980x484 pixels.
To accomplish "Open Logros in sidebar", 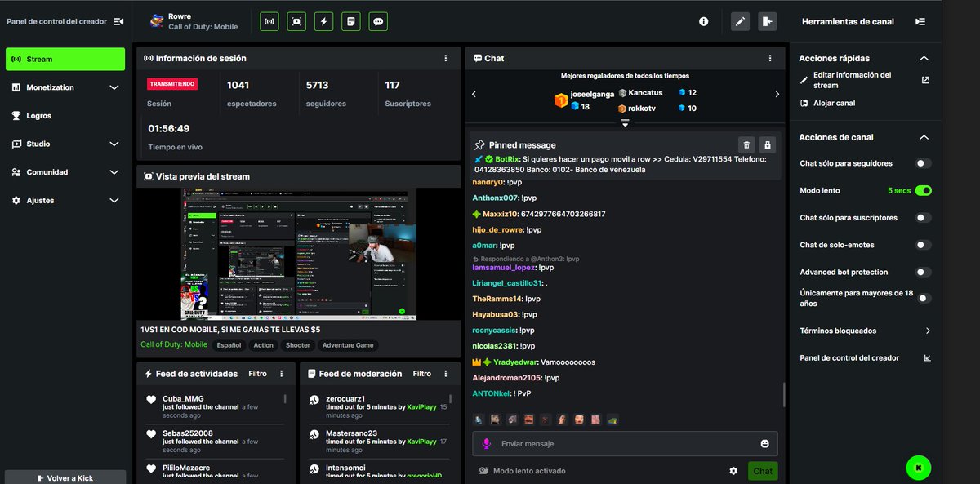I will pyautogui.click(x=65, y=116).
